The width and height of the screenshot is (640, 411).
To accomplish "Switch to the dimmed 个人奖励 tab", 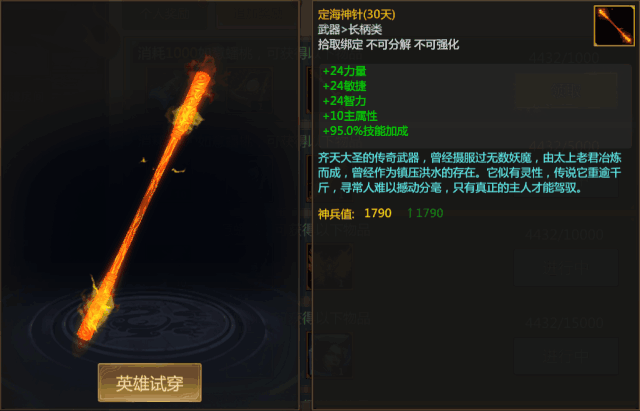I will [x=164, y=14].
